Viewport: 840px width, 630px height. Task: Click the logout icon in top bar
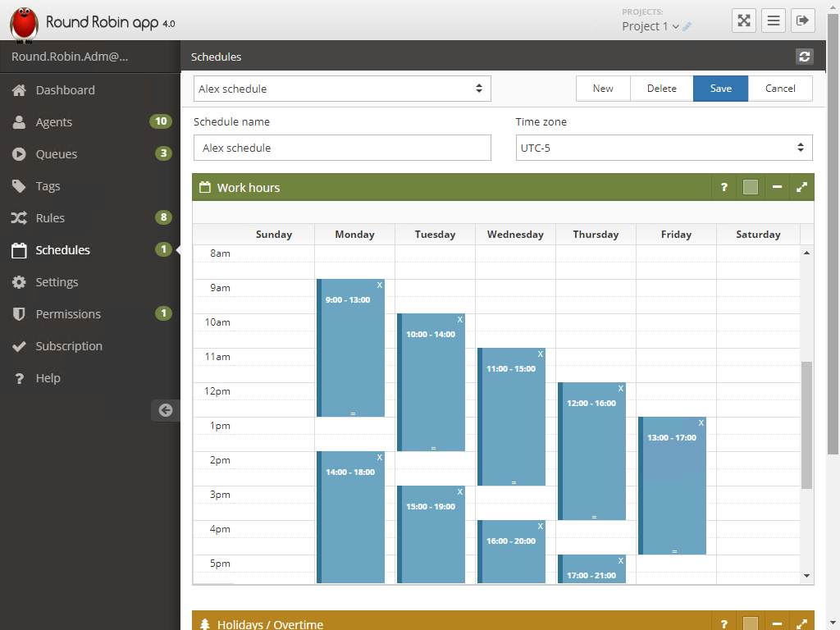803,21
